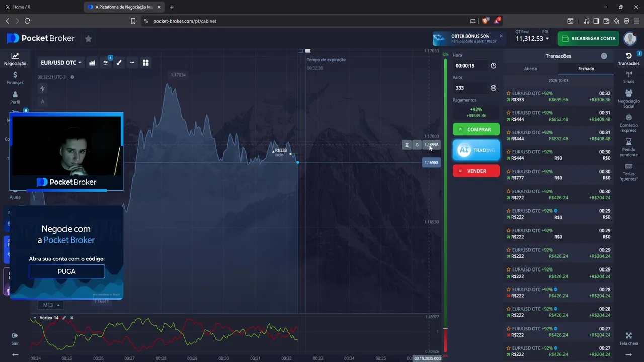Click the browser bookmark icon
644x362 pixels.
coord(133,21)
